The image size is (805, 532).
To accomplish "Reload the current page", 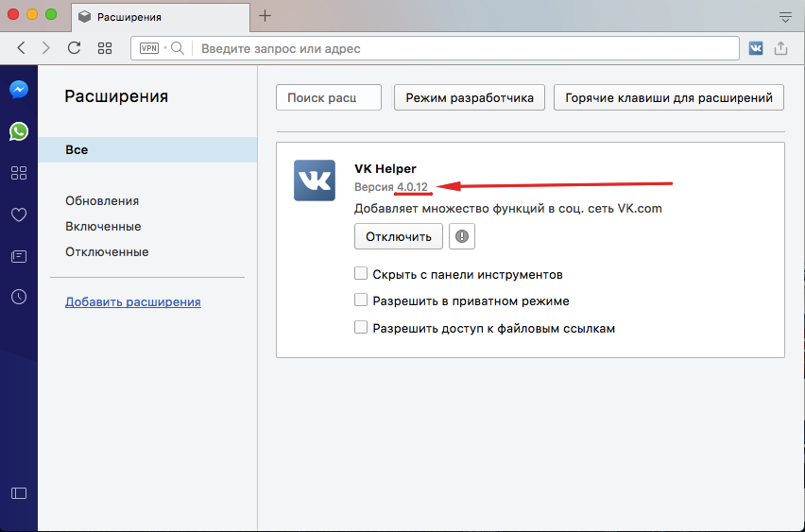I will tap(74, 48).
